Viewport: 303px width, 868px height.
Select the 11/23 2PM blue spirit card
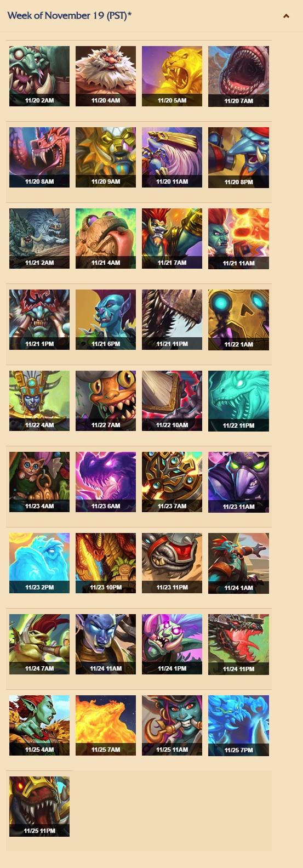pos(39,563)
